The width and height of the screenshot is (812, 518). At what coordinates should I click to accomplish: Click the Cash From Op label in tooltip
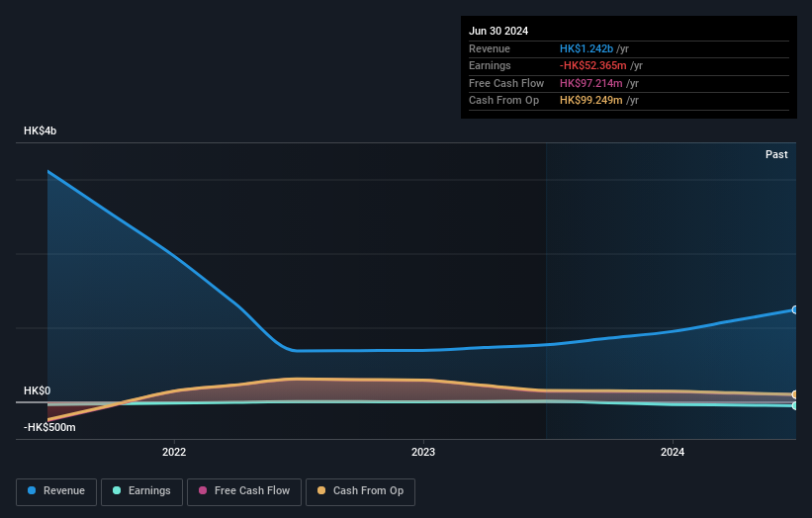pyautogui.click(x=503, y=101)
